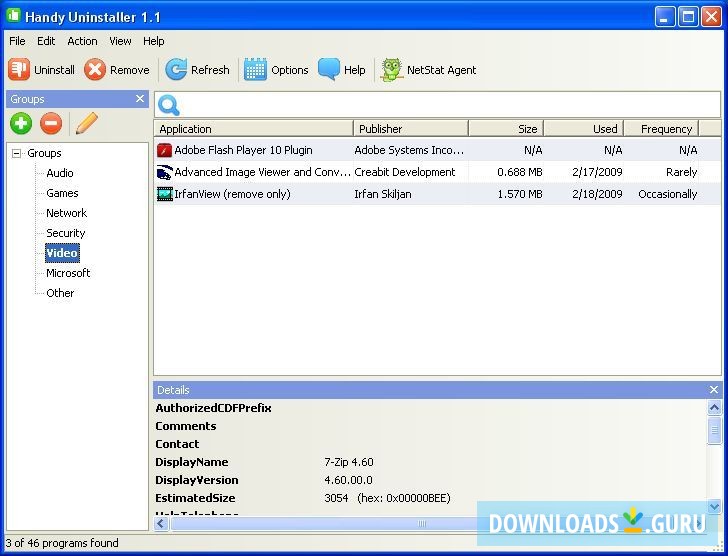
Task: Click the 0.688 MB size cell
Action: tap(520, 172)
